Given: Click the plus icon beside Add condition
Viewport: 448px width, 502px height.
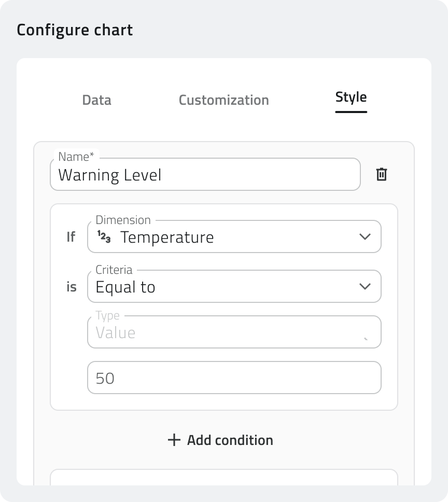Looking at the screenshot, I should (x=174, y=440).
